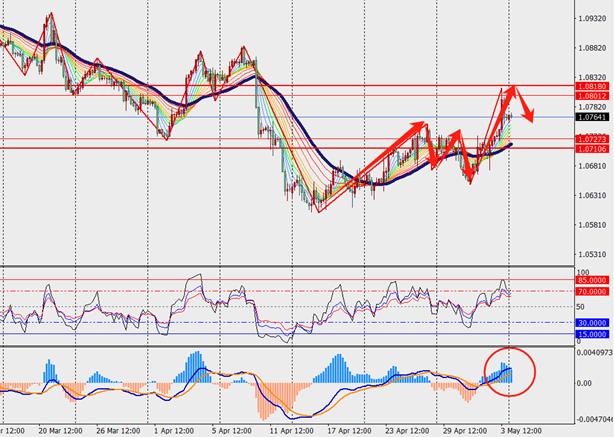Screen dimensions: 614x437
Task: Select the blue 30.0000 oscillator level label
Action: (592, 323)
